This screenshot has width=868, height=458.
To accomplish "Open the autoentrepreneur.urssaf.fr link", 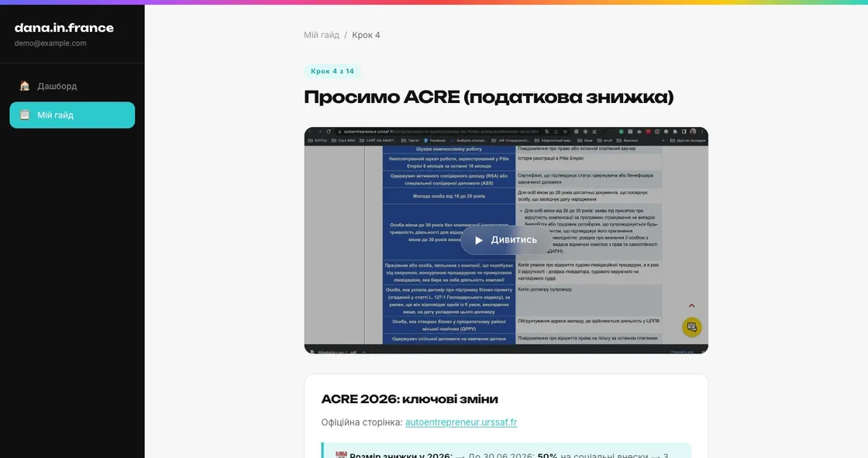I will [x=461, y=422].
